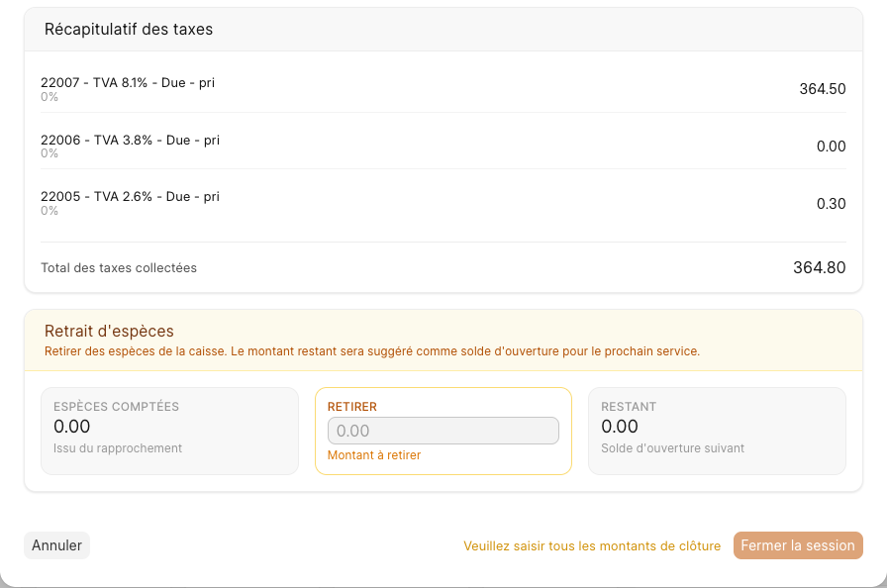The image size is (887, 588).
Task: Select the 22005 TVA 2.6% tax row
Action: [443, 203]
